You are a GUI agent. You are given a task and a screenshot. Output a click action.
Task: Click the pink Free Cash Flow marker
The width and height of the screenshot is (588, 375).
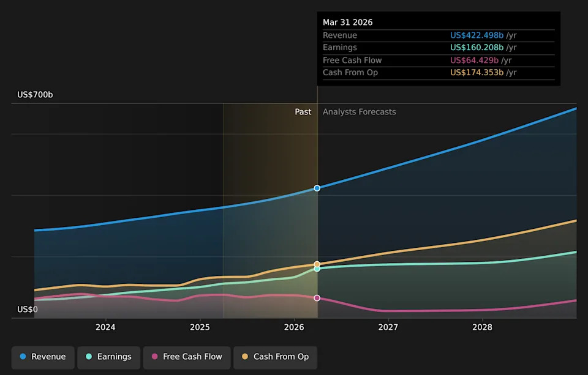click(317, 298)
